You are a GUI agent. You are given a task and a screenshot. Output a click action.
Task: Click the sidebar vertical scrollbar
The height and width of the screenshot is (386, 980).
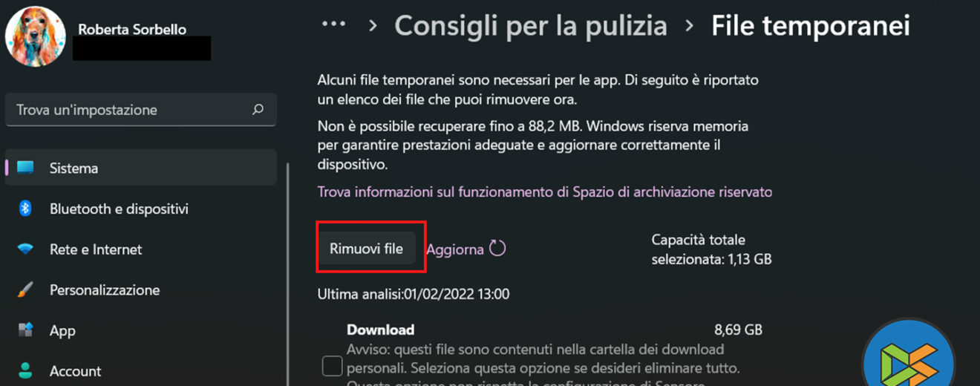287,267
